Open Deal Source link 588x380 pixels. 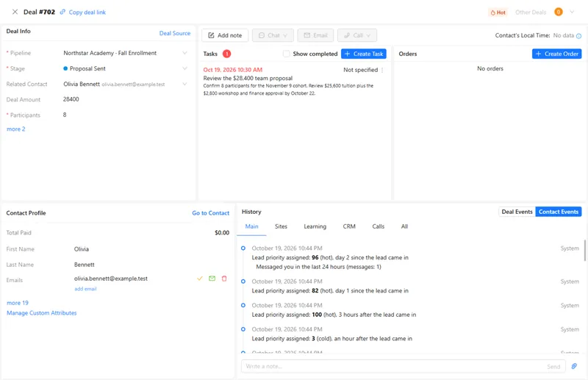pyautogui.click(x=175, y=33)
